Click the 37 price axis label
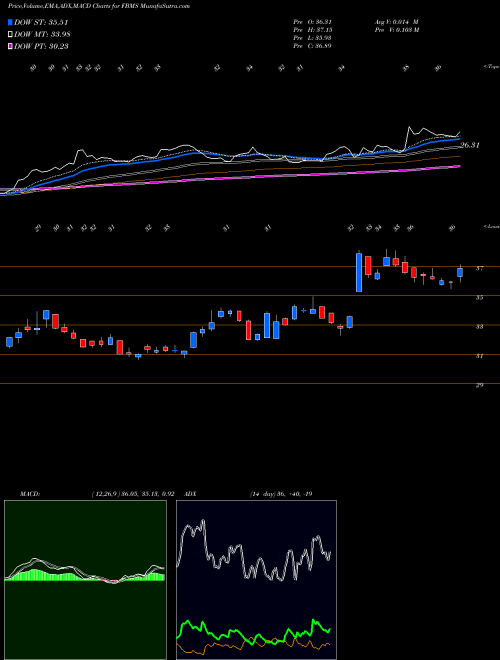The width and height of the screenshot is (500, 660). [x=479, y=268]
